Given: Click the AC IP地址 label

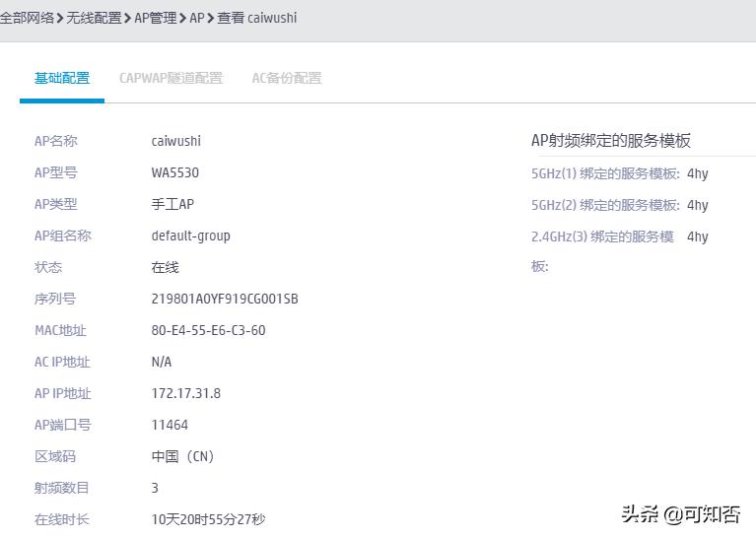Looking at the screenshot, I should 62,362.
